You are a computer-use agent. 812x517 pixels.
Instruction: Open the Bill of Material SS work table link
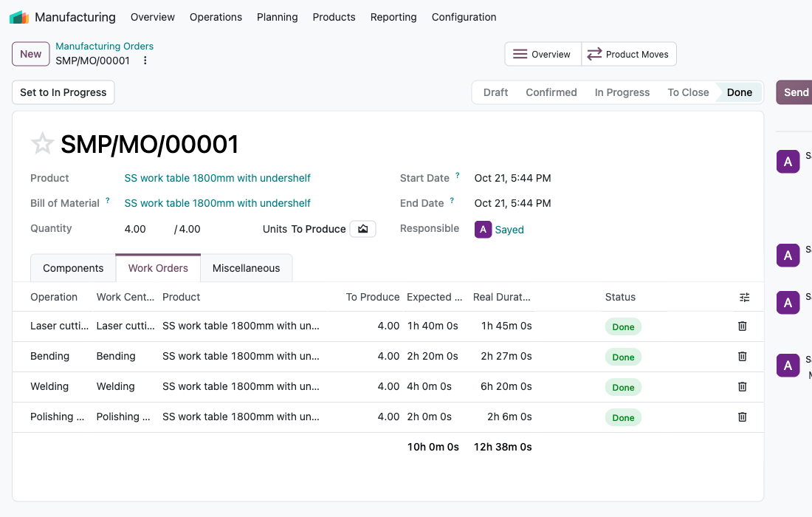218,203
